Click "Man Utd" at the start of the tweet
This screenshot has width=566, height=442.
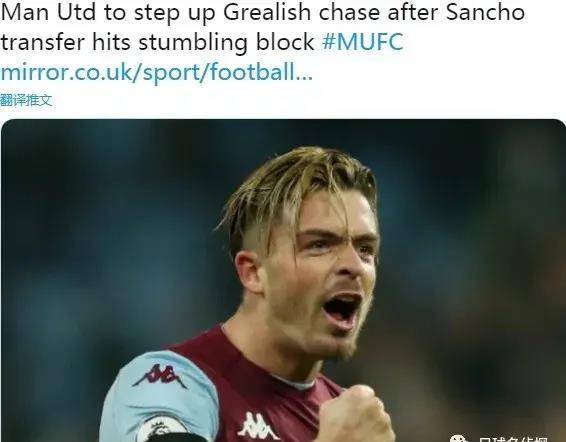pyautogui.click(x=49, y=12)
